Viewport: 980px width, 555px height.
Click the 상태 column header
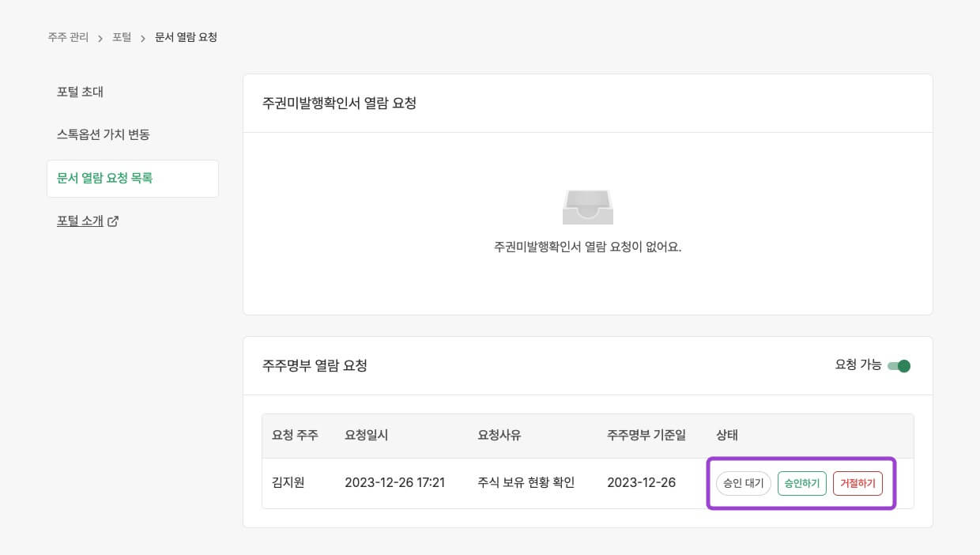727,436
